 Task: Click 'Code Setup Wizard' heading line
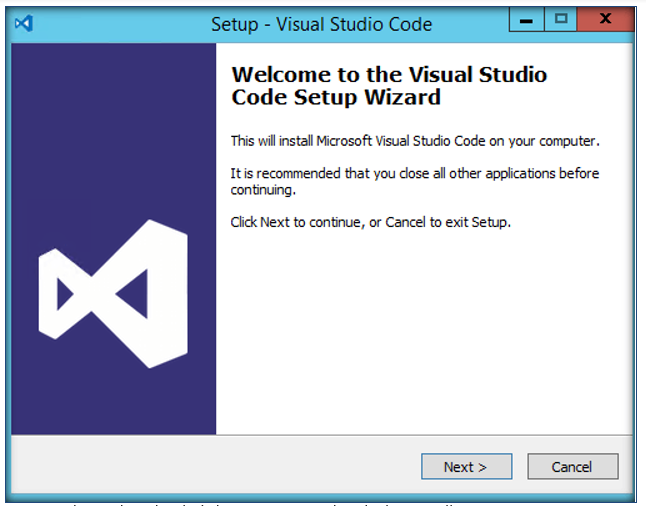pos(336,97)
